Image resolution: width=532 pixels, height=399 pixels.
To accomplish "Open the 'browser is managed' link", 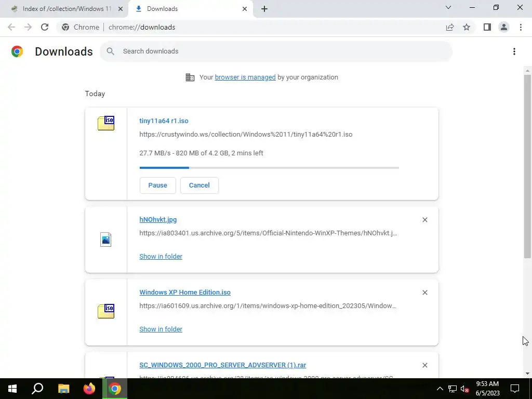I will click(x=245, y=77).
